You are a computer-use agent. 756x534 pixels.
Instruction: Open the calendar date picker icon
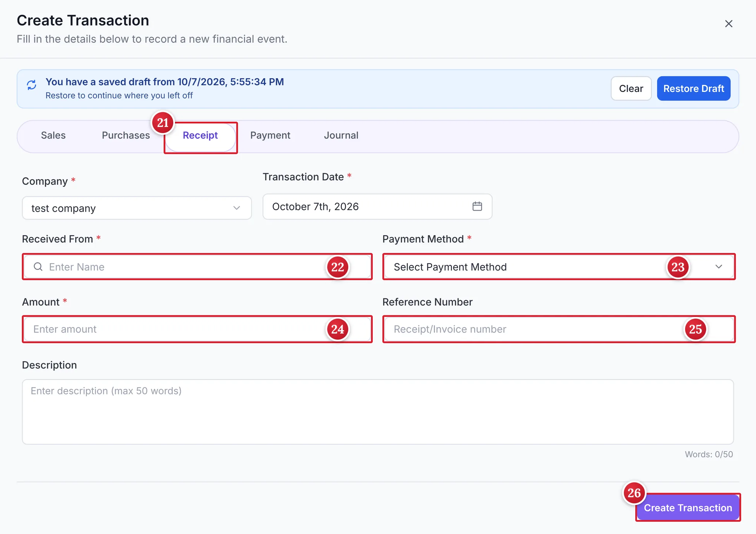point(477,206)
